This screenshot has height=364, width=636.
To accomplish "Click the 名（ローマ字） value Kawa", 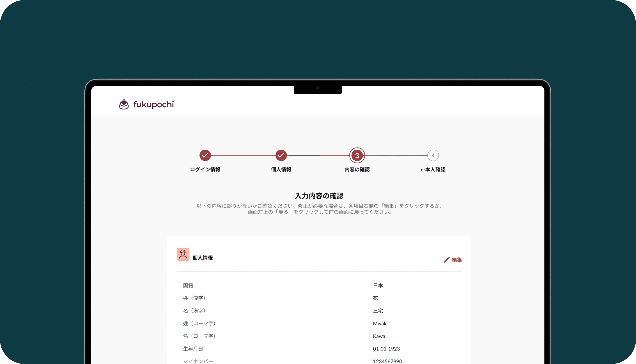I will [x=379, y=336].
